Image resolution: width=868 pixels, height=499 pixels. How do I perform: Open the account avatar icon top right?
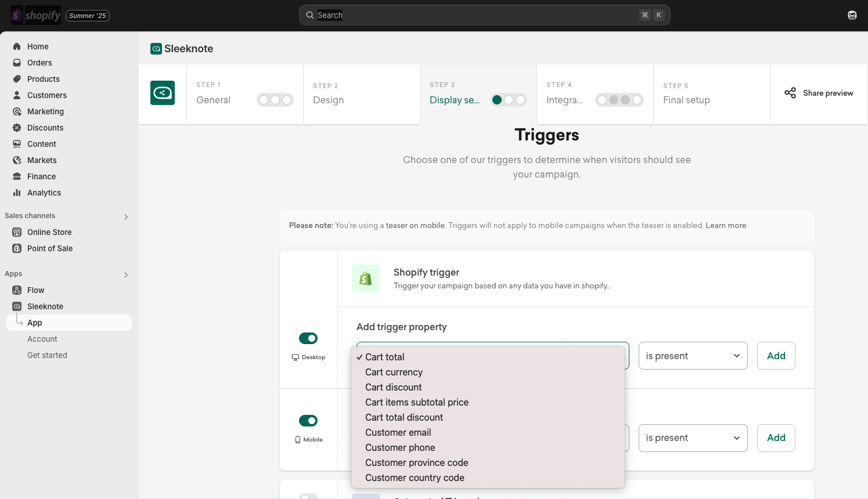click(x=852, y=15)
